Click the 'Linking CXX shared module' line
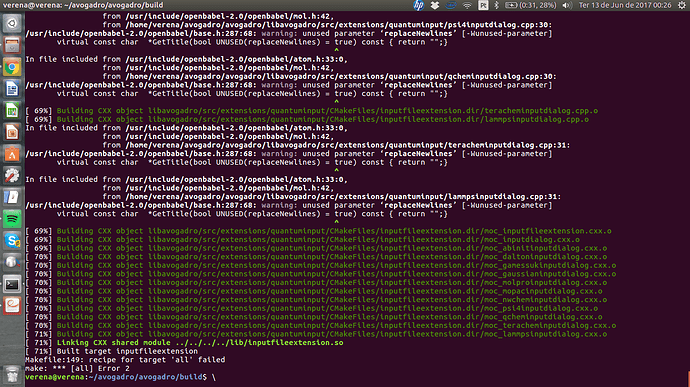 [184, 343]
